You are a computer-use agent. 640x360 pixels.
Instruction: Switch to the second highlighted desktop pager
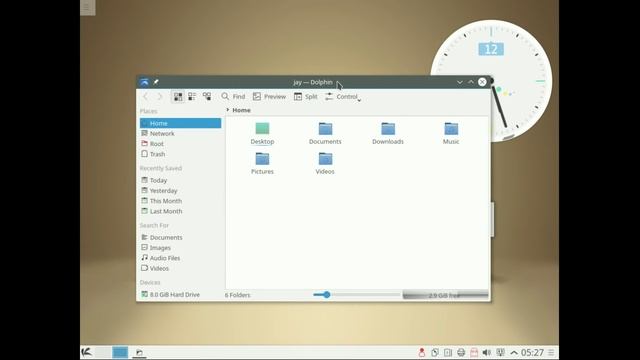[120, 352]
